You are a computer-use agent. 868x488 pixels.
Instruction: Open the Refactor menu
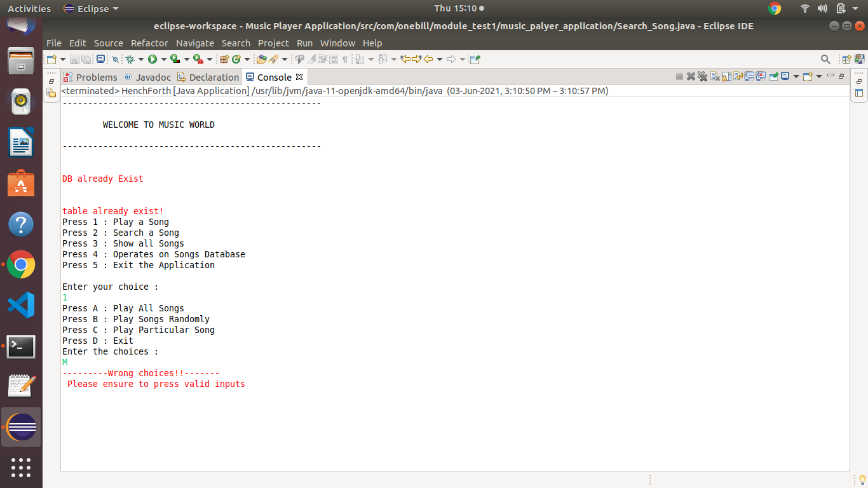pos(149,43)
